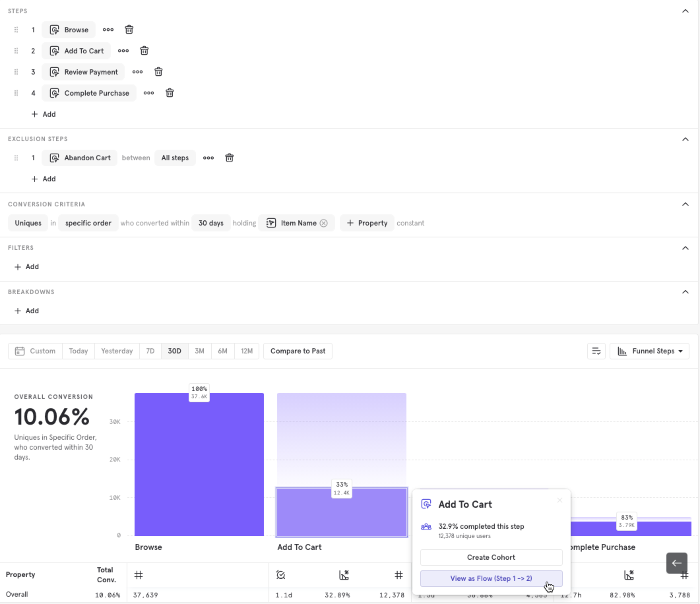Switch to the 7D time range
The image size is (700, 604).
coord(150,351)
